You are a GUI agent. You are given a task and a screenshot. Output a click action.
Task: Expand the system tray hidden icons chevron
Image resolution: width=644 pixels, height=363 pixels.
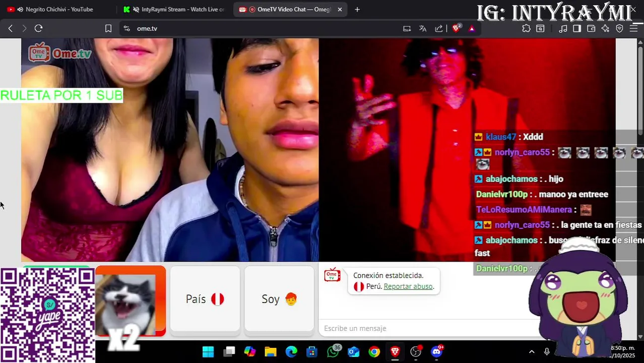tap(532, 351)
